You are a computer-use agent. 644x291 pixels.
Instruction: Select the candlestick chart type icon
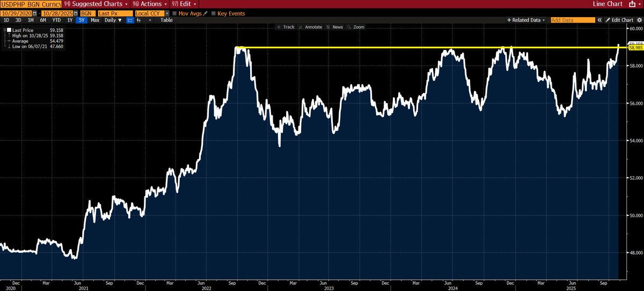(138, 20)
